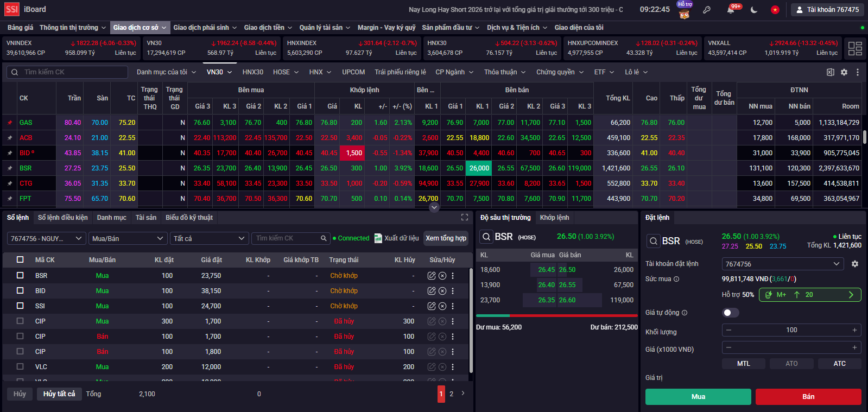Click the buy/sell depth ratio bar
Screen dimensions: 868x412
[556, 315]
